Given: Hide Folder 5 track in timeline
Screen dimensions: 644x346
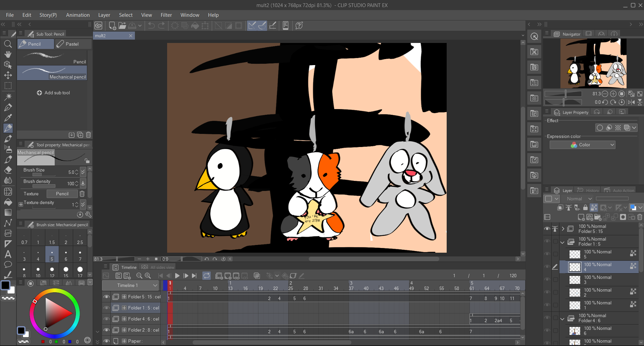Looking at the screenshot, I should click(106, 297).
